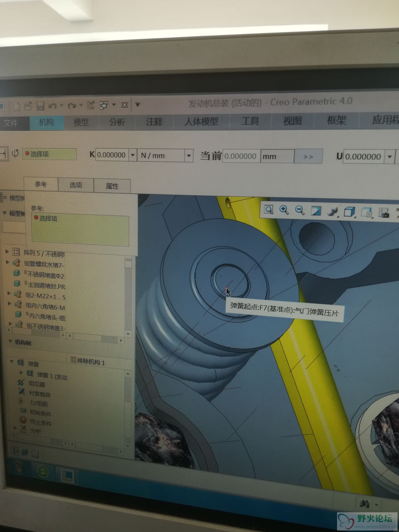Expand the 阵列 5 pattern node
Viewport: 399px width, 532px height.
tap(7, 251)
